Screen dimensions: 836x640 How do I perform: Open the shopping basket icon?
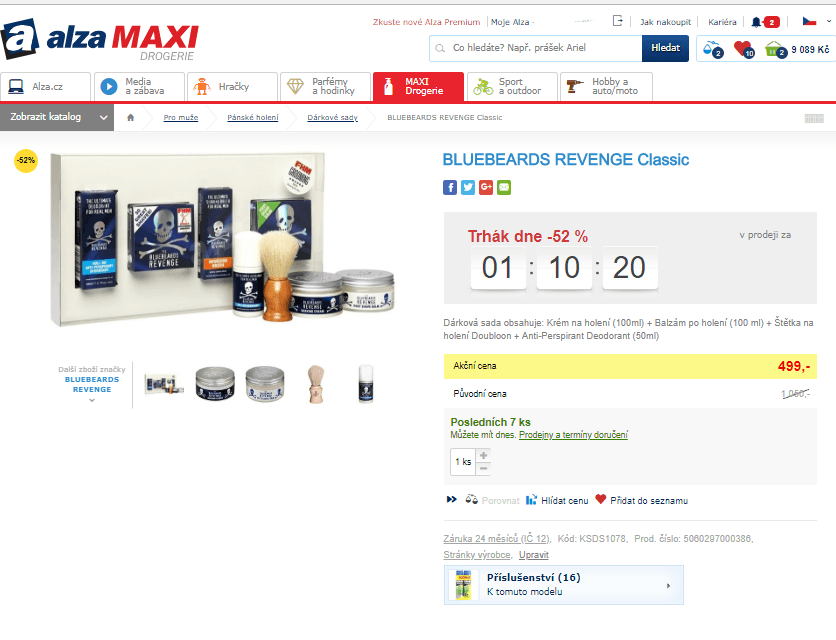pos(774,48)
